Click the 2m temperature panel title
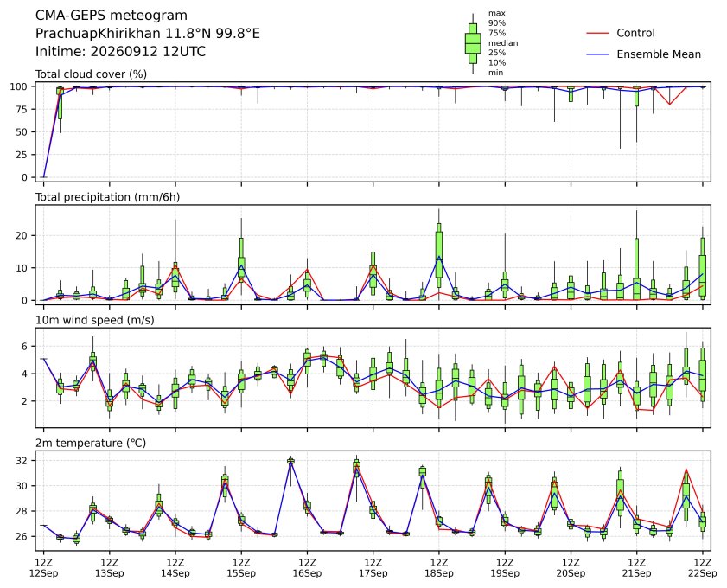This screenshot has width=727, height=588. 91,443
